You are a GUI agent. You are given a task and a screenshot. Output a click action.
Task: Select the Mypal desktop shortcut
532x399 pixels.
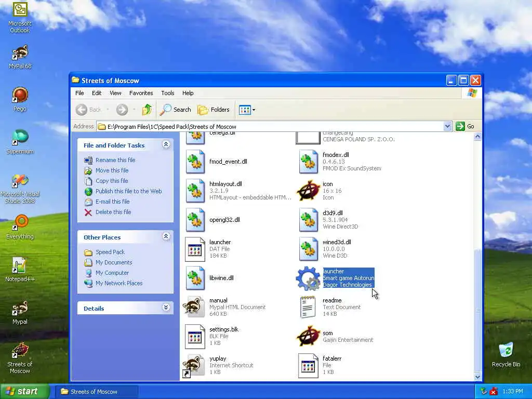click(20, 312)
